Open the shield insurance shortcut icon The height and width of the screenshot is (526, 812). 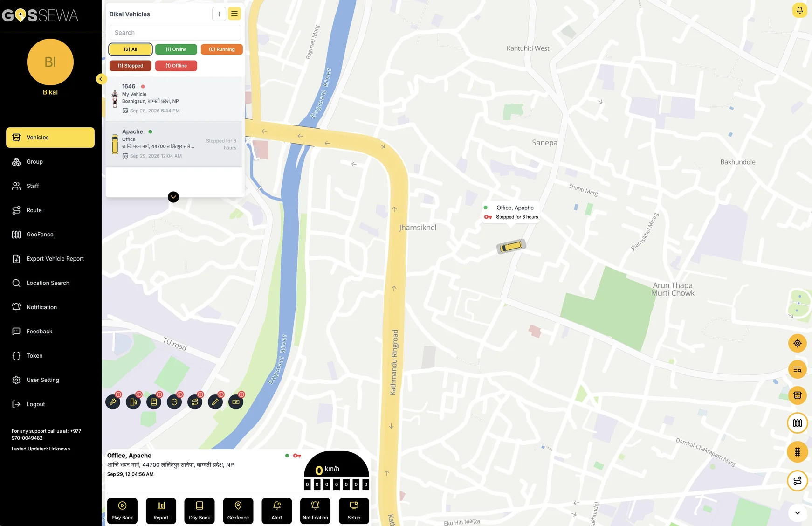pyautogui.click(x=174, y=402)
